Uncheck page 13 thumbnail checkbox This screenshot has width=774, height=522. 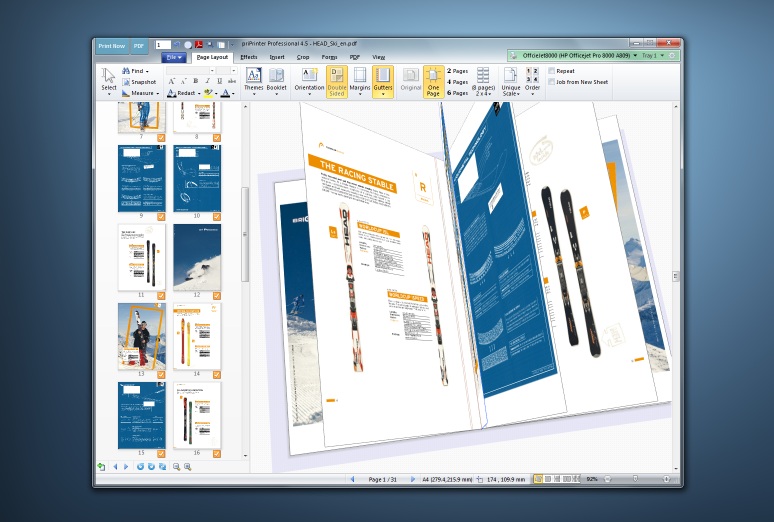point(161,375)
